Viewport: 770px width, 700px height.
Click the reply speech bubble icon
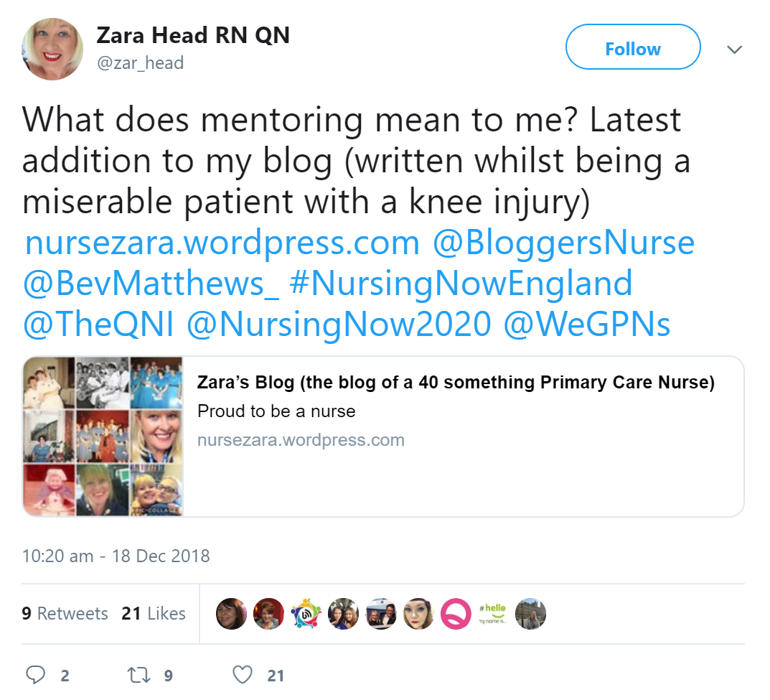(x=35, y=675)
